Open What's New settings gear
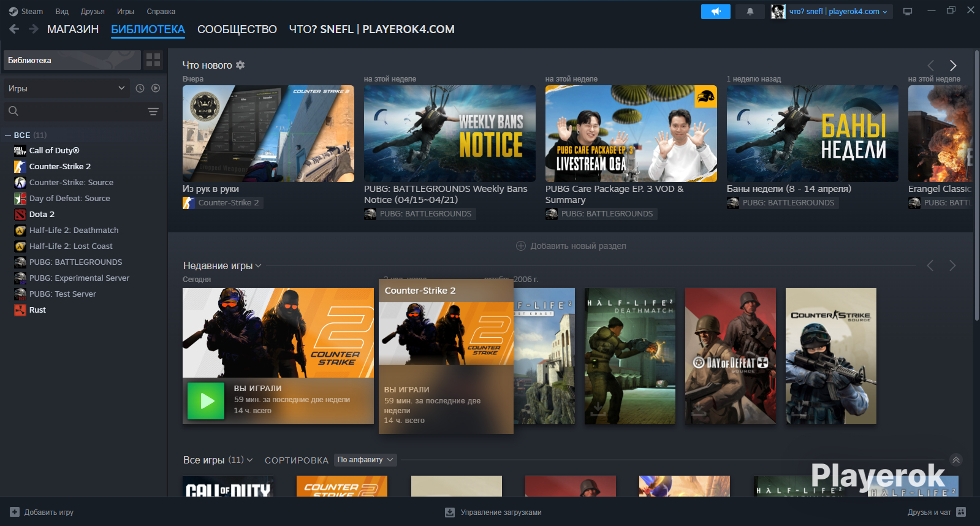Image resolution: width=980 pixels, height=526 pixels. pyautogui.click(x=240, y=65)
